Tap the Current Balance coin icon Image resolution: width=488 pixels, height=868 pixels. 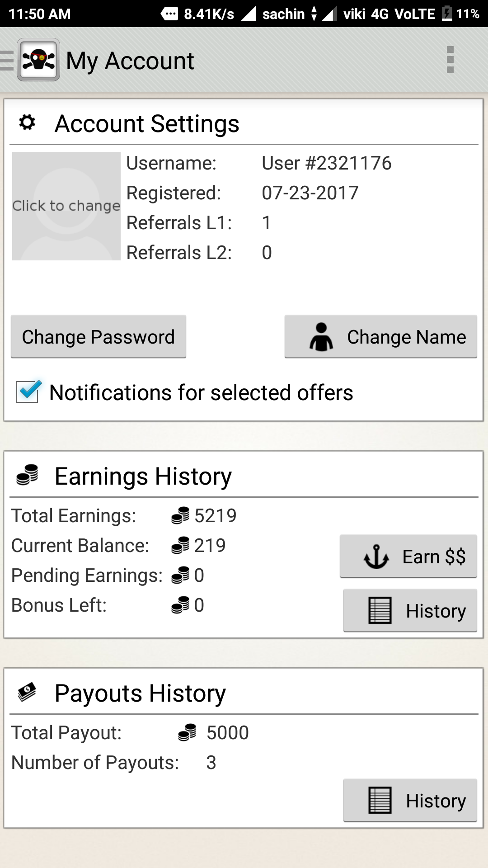[x=180, y=545]
